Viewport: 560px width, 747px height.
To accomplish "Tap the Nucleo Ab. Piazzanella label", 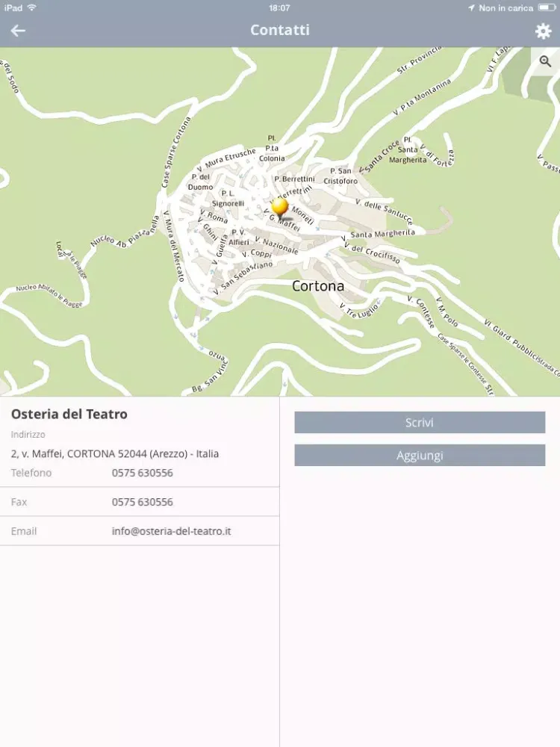I will click(125, 232).
